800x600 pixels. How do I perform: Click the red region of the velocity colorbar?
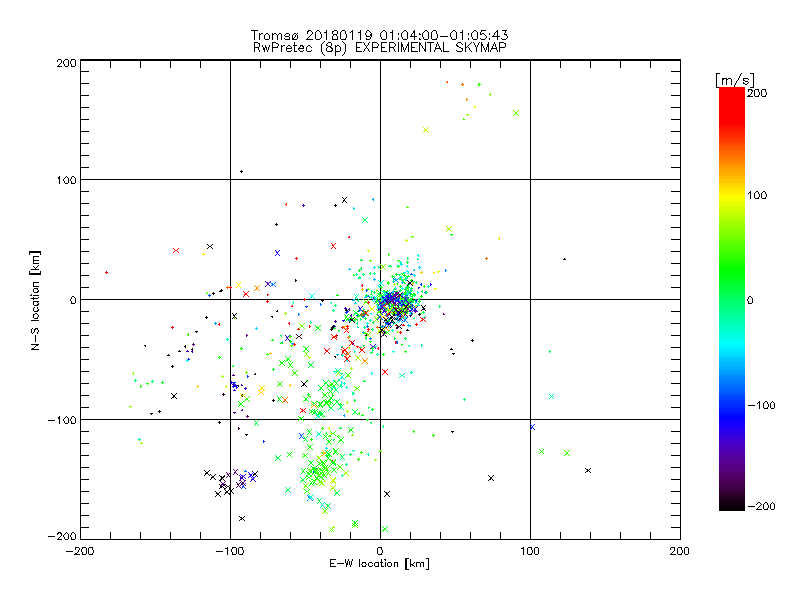tap(732, 107)
